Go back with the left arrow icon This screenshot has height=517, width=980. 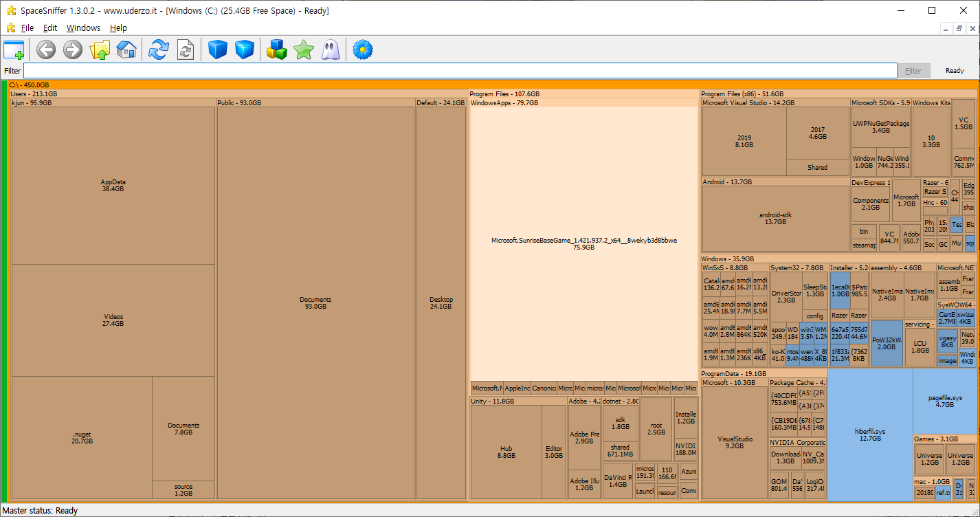(x=46, y=49)
